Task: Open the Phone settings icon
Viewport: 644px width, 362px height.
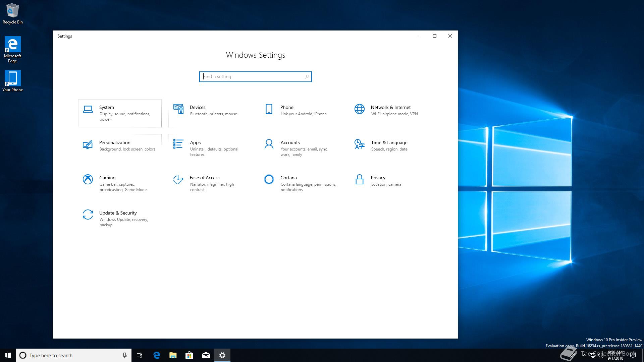Action: pyautogui.click(x=269, y=109)
